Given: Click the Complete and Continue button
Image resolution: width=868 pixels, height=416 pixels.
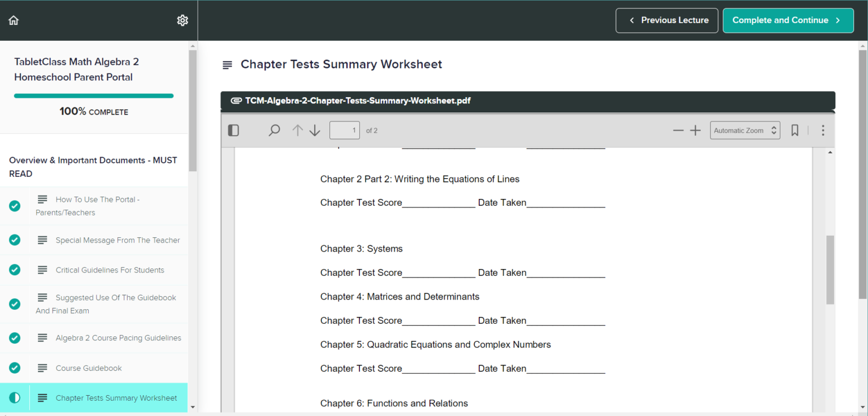Looking at the screenshot, I should (x=788, y=20).
